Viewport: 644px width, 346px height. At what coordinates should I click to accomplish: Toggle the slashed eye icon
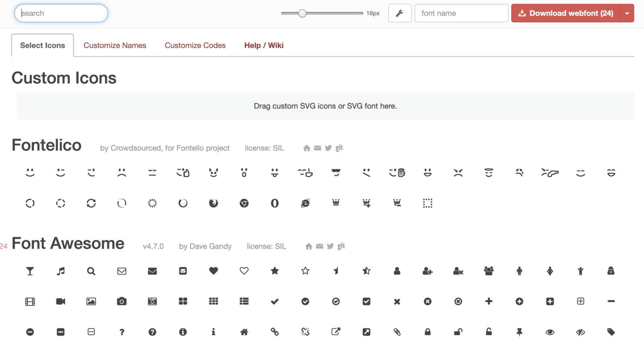(x=580, y=332)
